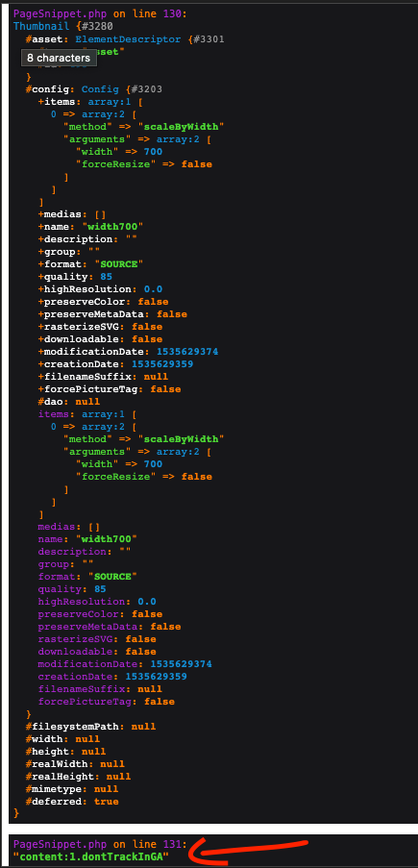Click the purple "rasterizeSVG: false" line
Image resolution: width=418 pixels, height=868 pixels.
point(97,639)
